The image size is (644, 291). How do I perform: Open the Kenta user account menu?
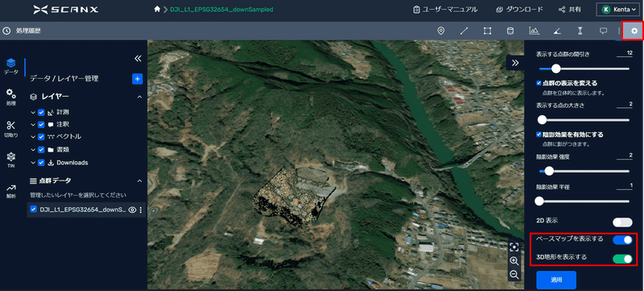pyautogui.click(x=617, y=9)
